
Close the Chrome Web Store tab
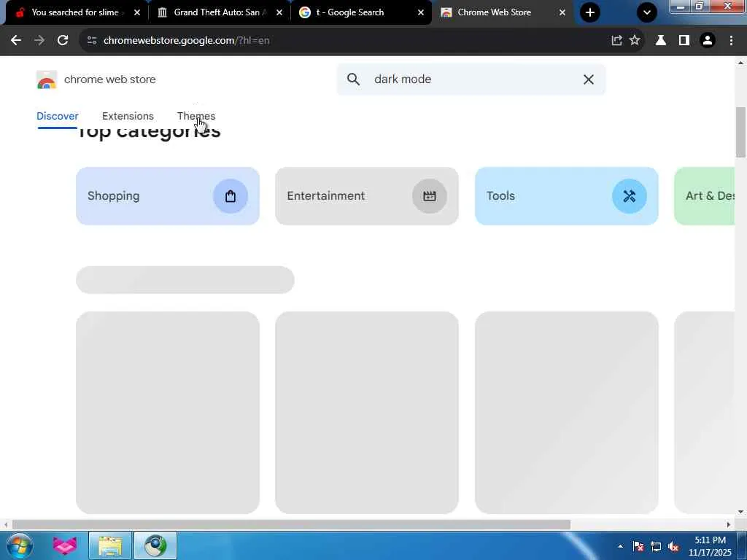[562, 12]
